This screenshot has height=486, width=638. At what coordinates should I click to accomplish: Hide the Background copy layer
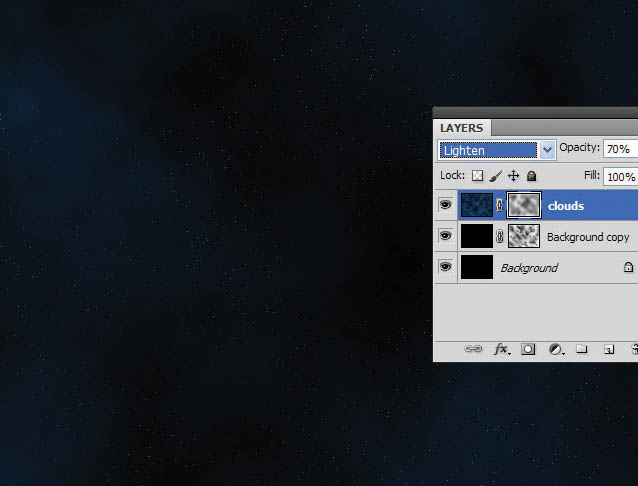point(446,237)
